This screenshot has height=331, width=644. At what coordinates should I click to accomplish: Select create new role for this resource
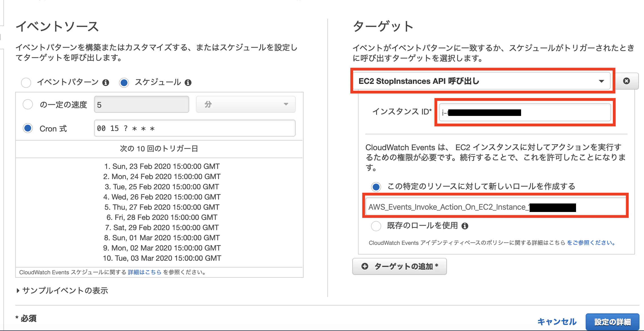coord(376,187)
